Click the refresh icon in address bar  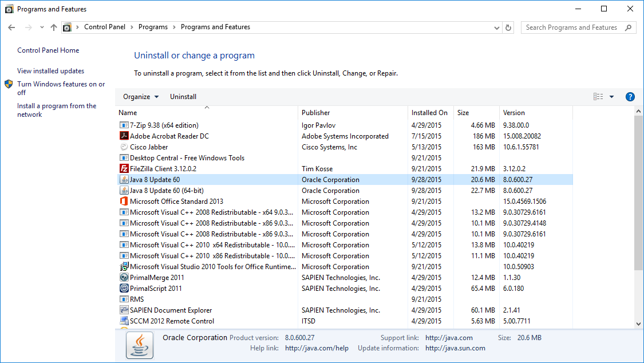click(x=508, y=27)
